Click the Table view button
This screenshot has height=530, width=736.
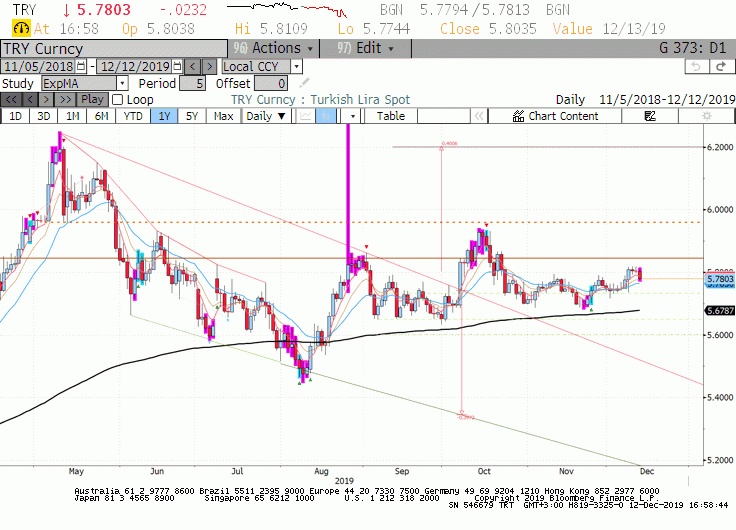pos(391,116)
